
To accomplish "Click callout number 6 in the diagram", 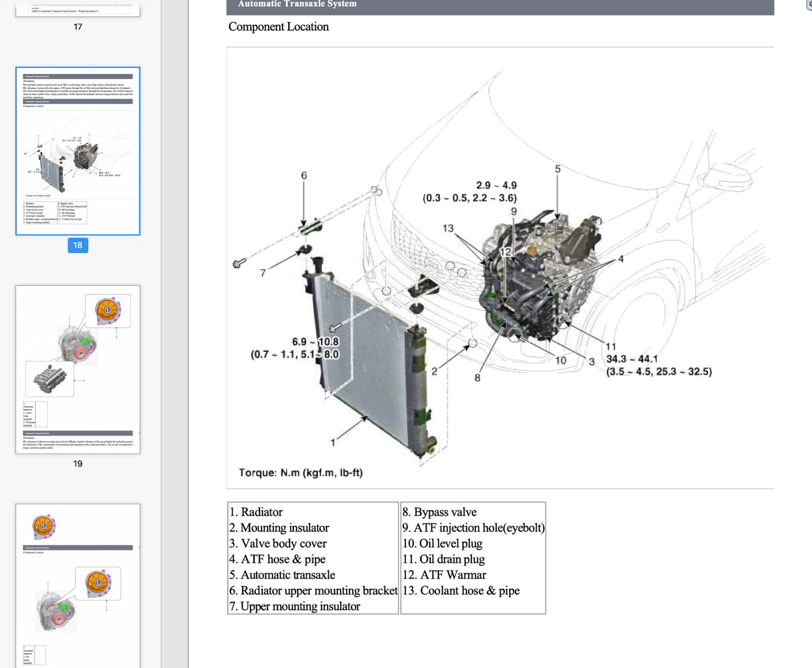I will pos(304,176).
